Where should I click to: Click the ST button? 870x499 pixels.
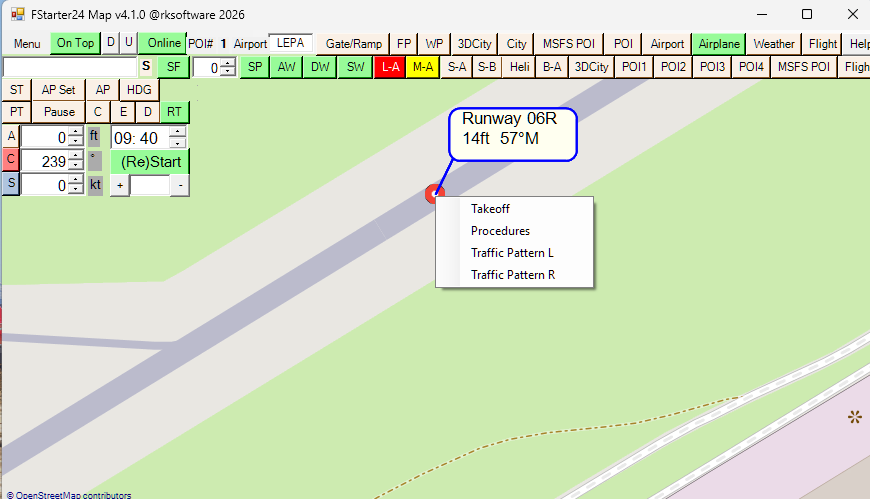[x=17, y=89]
